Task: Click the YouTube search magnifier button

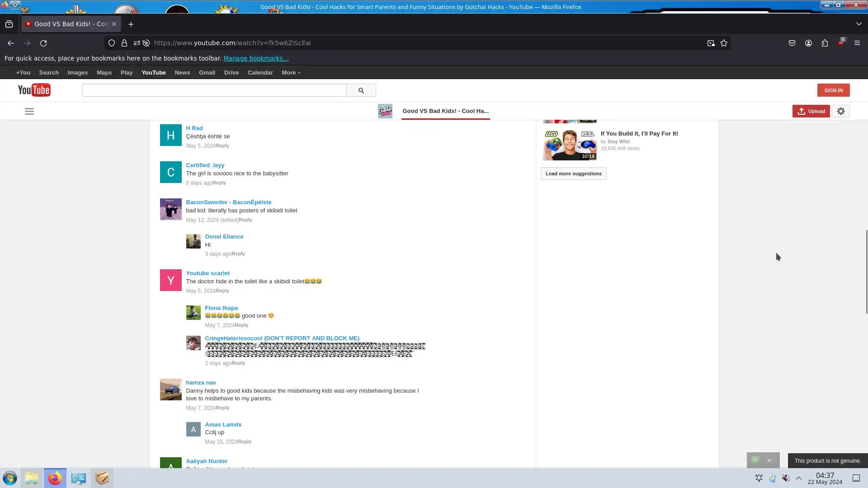Action: [361, 90]
